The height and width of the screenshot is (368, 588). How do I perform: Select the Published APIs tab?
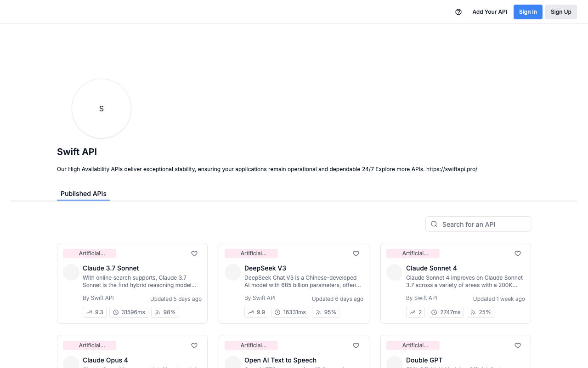point(84,194)
